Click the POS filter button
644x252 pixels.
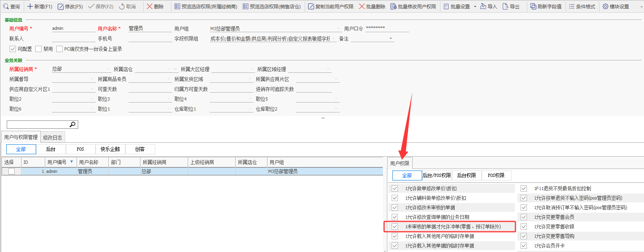point(80,149)
